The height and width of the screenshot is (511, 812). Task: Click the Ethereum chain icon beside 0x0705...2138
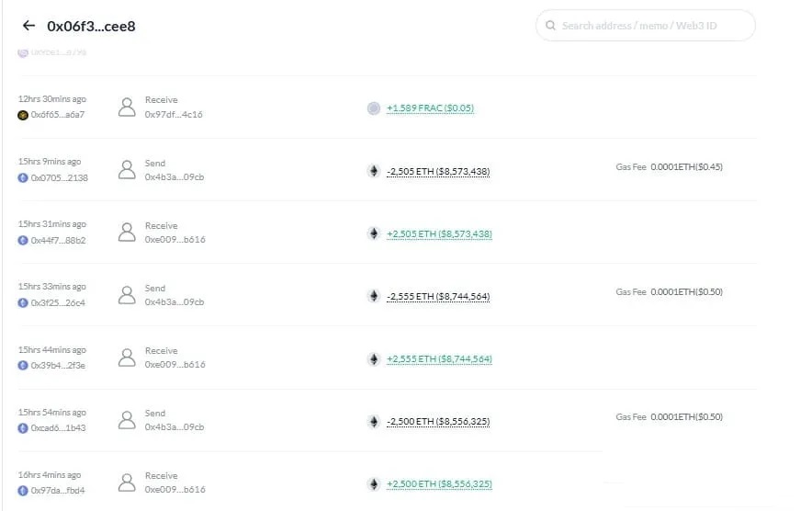click(23, 177)
